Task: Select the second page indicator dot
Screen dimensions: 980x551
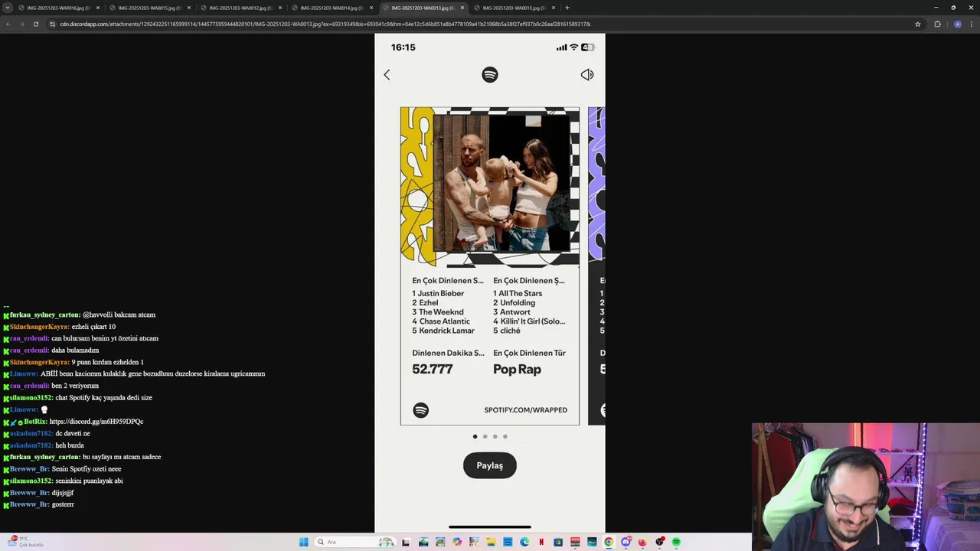Action: pyautogui.click(x=485, y=436)
